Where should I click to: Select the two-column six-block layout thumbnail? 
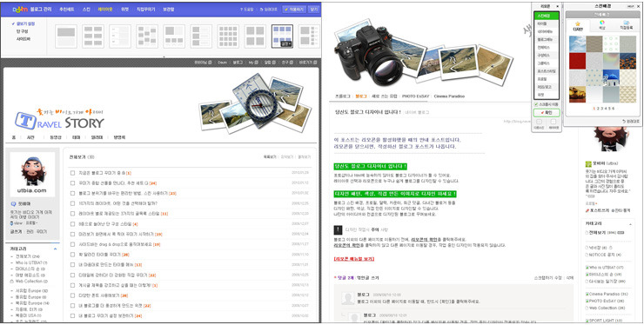click(x=93, y=36)
